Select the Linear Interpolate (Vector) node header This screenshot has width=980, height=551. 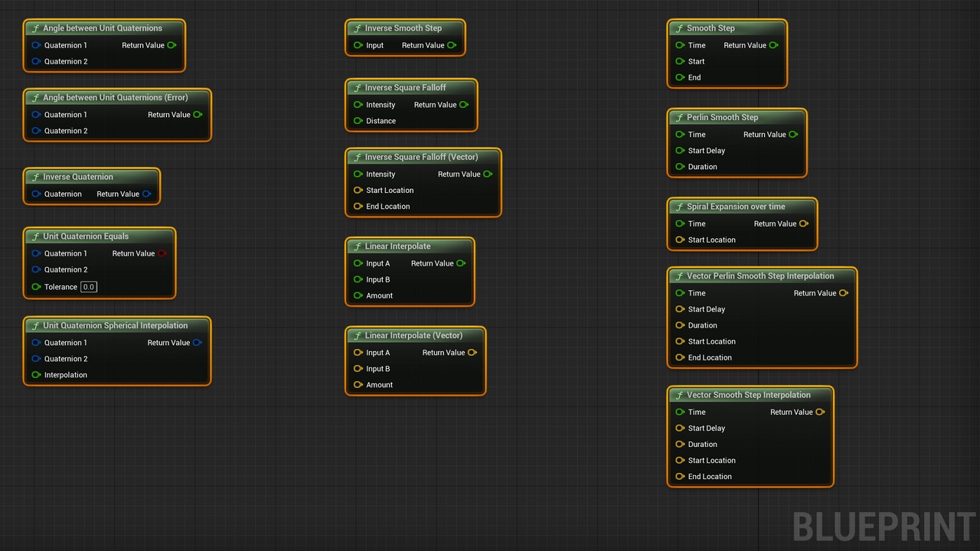click(416, 336)
